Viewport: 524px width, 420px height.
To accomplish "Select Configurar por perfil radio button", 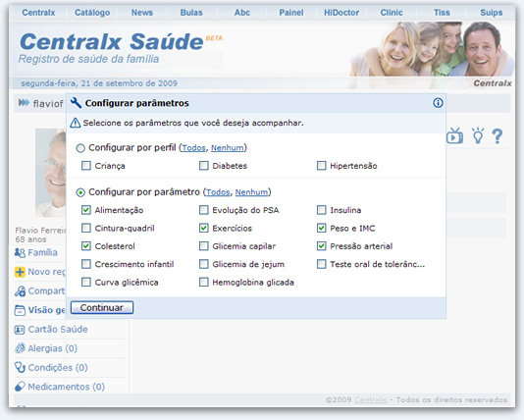I will tap(80, 148).
